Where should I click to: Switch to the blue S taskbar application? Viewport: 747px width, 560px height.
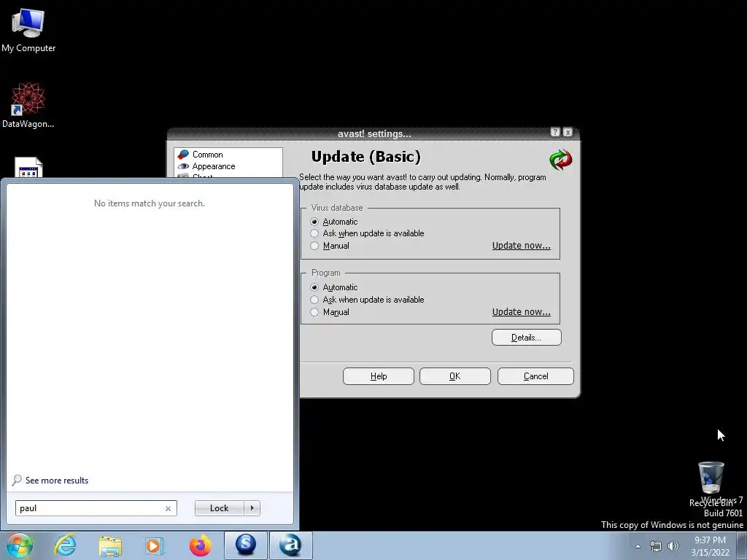[245, 545]
